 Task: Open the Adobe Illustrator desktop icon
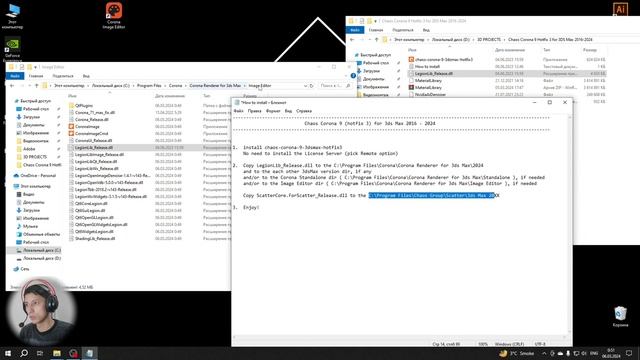pyautogui.click(x=620, y=9)
